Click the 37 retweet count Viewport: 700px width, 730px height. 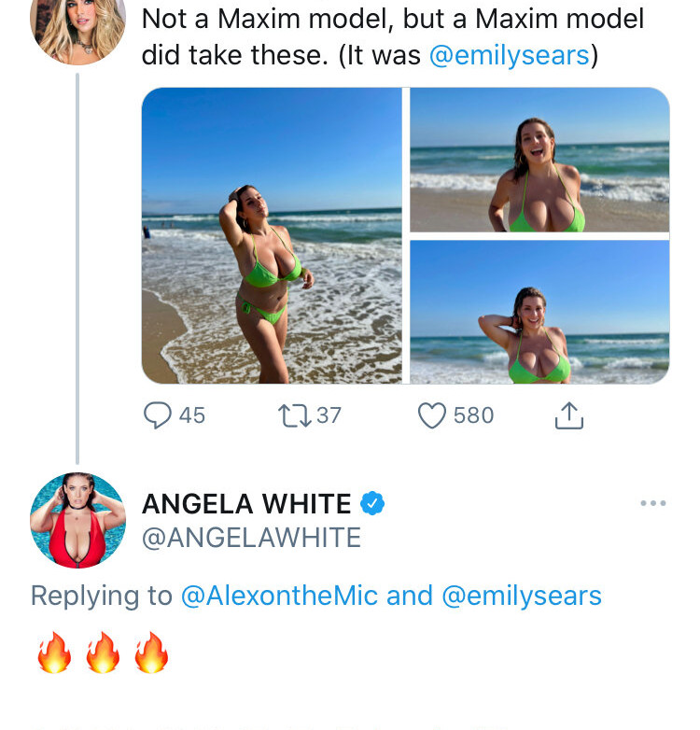click(329, 415)
